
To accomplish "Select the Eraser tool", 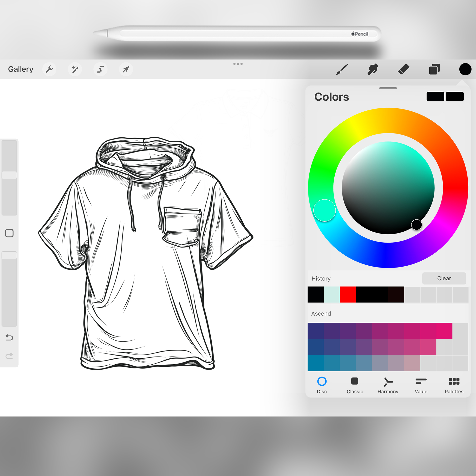I will tap(404, 69).
